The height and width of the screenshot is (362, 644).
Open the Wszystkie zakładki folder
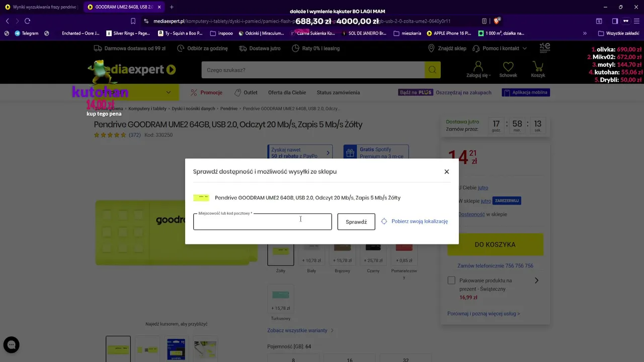[x=618, y=33]
